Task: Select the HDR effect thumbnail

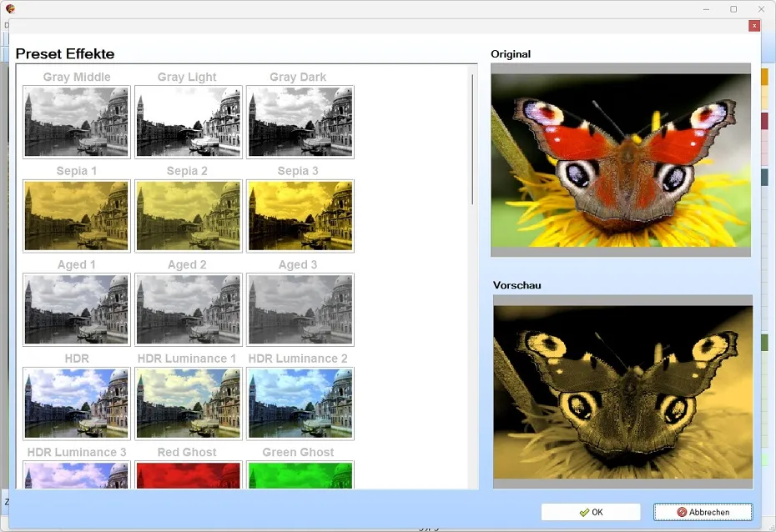Action: (x=77, y=404)
